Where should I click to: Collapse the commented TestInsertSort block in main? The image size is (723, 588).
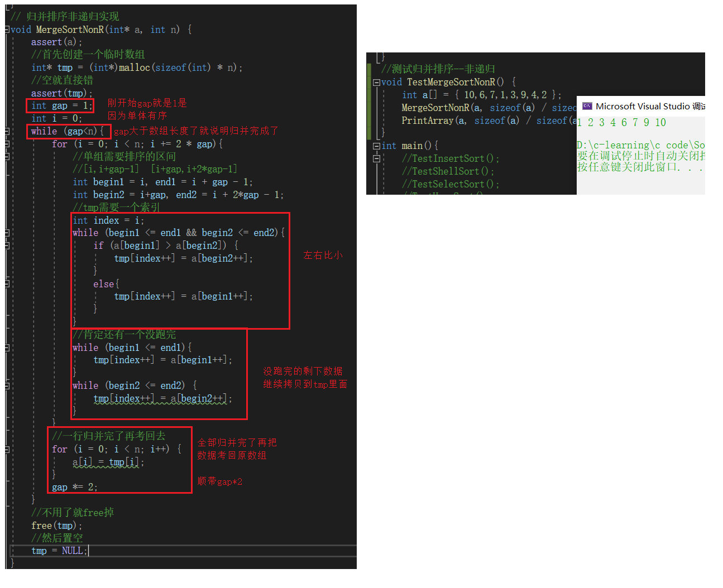376,159
